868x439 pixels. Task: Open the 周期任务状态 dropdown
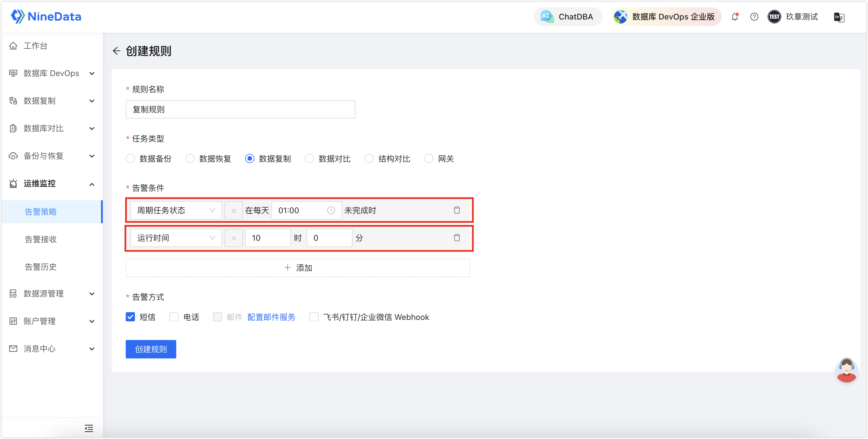(x=176, y=211)
